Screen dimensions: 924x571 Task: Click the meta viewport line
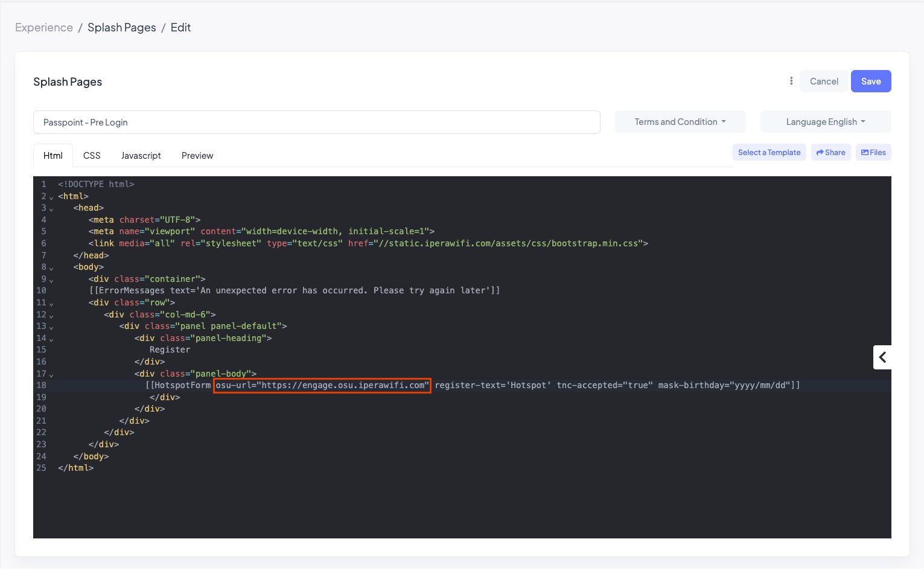coord(261,231)
